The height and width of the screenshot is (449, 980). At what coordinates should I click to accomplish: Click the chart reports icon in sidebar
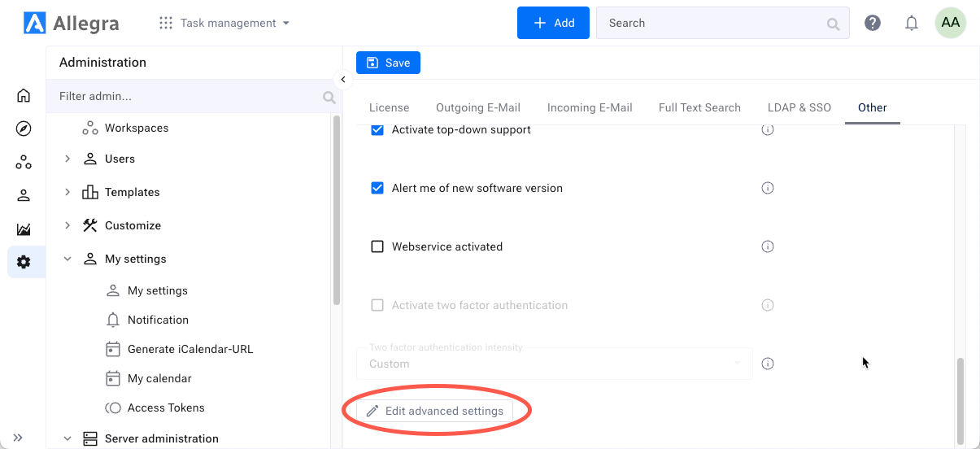[24, 229]
